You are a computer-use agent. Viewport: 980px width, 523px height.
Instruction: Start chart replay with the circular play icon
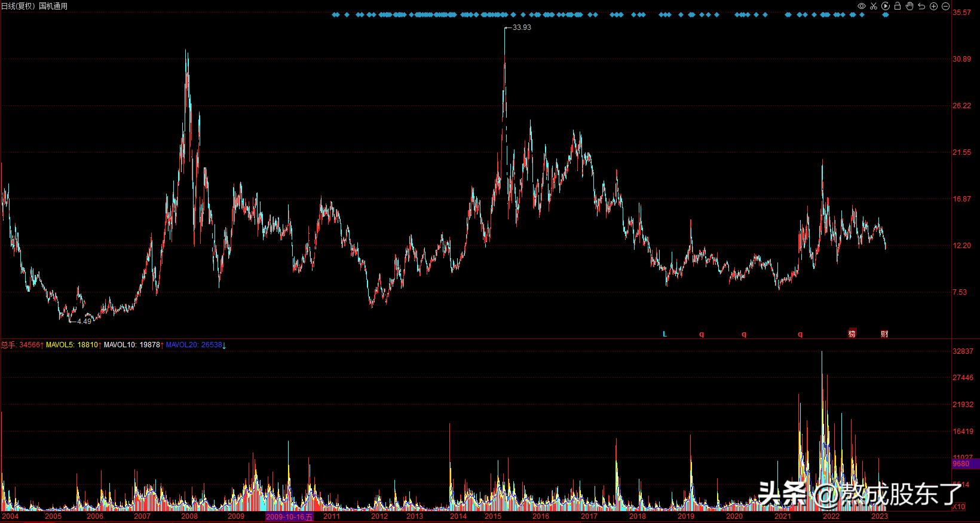coord(886,6)
